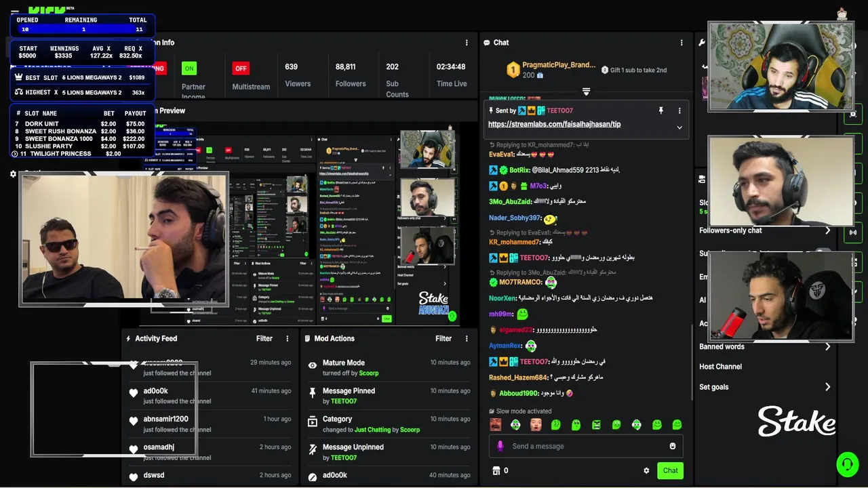Screen dimensions: 868x488
Task: Open Scoorp's profile from the Mature Mode entry
Action: pyautogui.click(x=369, y=373)
